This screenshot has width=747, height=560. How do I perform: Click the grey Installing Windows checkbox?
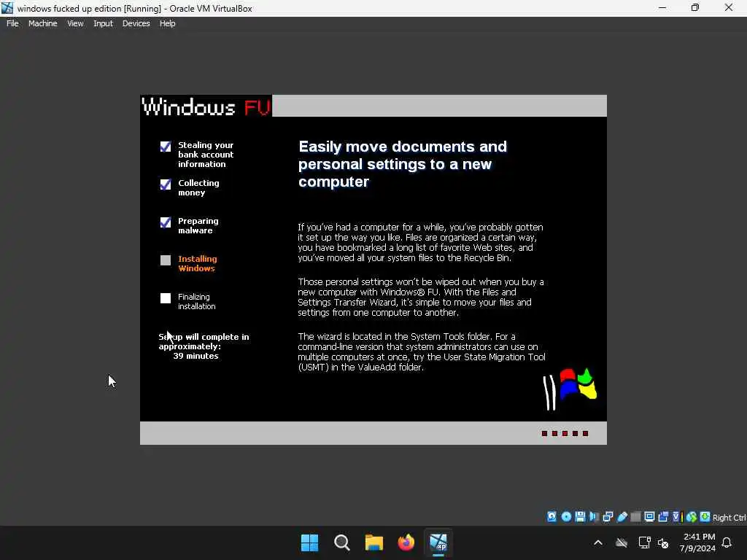tap(166, 260)
